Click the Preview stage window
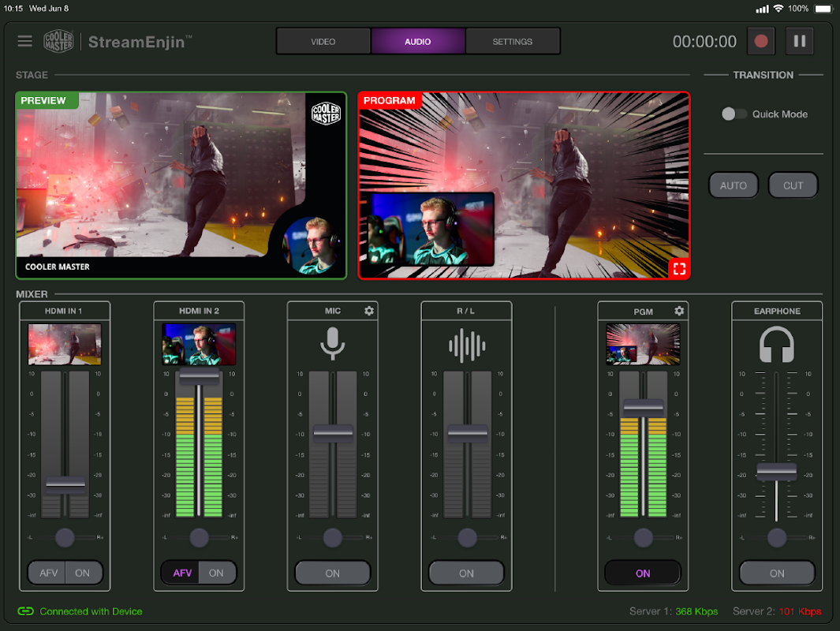Viewport: 840px width, 631px height. [181, 185]
